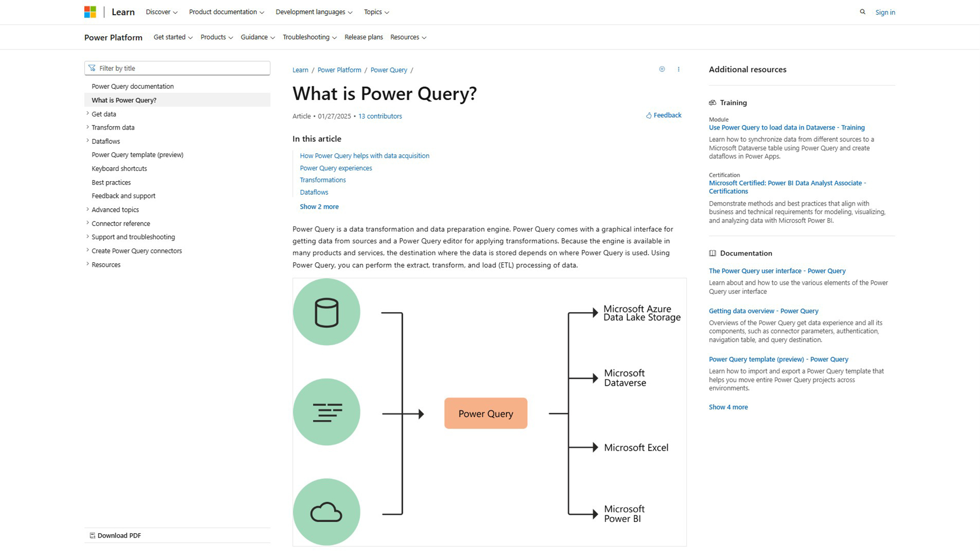Open Power Query template (preview) resource link
The image size is (980, 551).
778,359
